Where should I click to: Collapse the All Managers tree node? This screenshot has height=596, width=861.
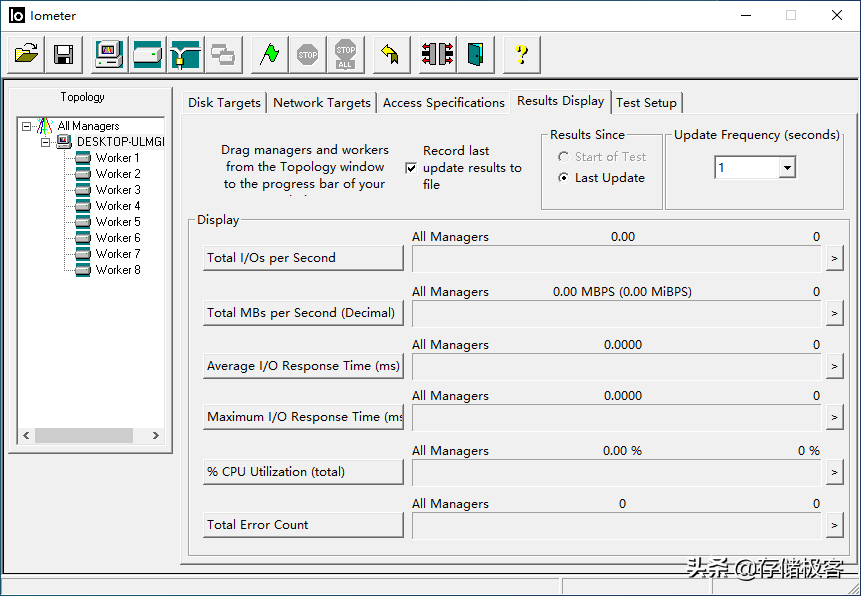[x=27, y=127]
